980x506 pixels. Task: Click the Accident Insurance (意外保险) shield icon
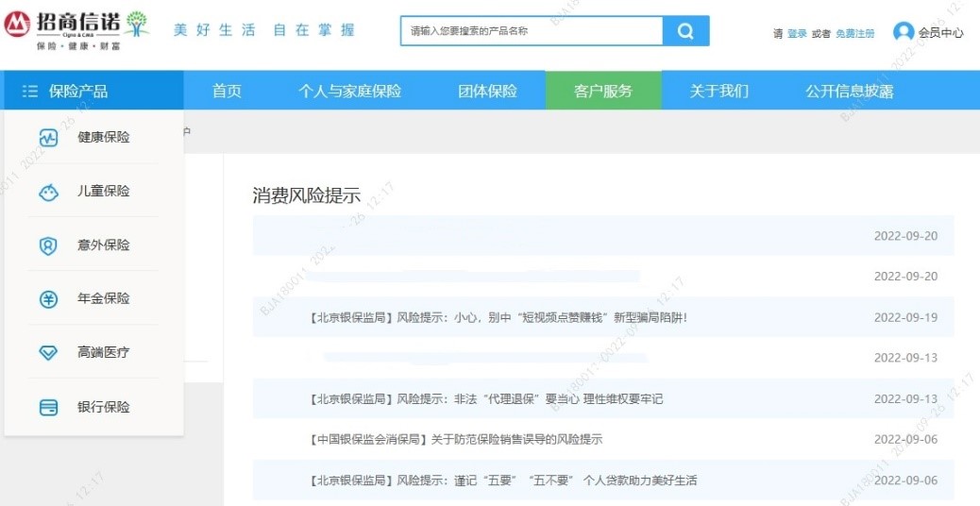[x=48, y=245]
